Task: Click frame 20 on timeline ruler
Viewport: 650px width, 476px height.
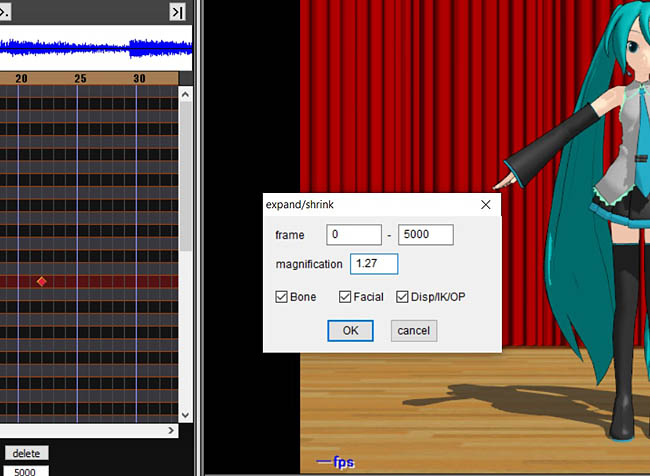Action: 22,78
